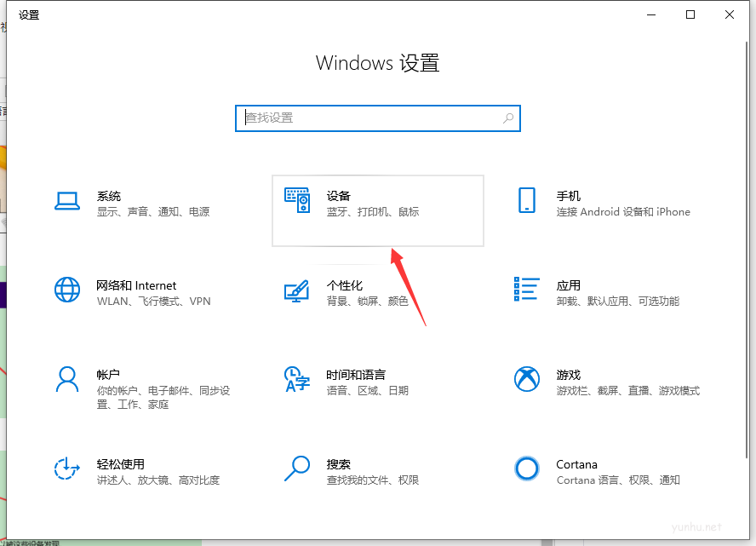The width and height of the screenshot is (756, 546).
Task: Click the text Cortana 语言、权限、通知
Action: pyautogui.click(x=618, y=480)
